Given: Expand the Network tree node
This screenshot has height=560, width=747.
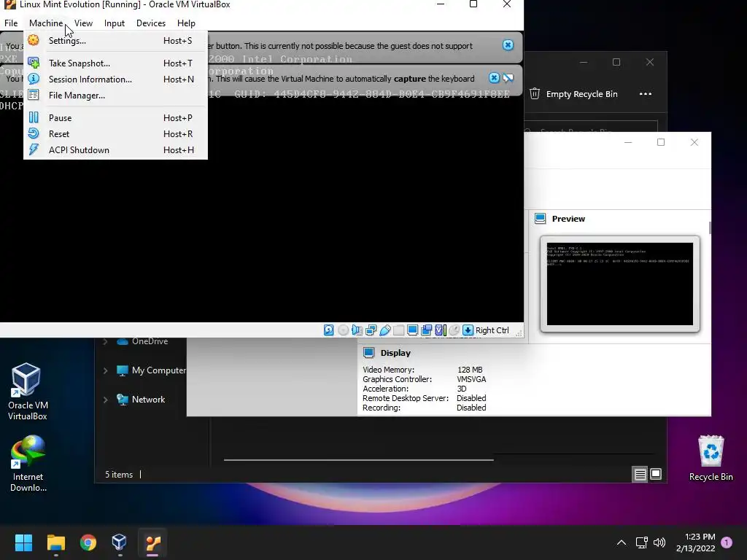Looking at the screenshot, I should (x=105, y=400).
